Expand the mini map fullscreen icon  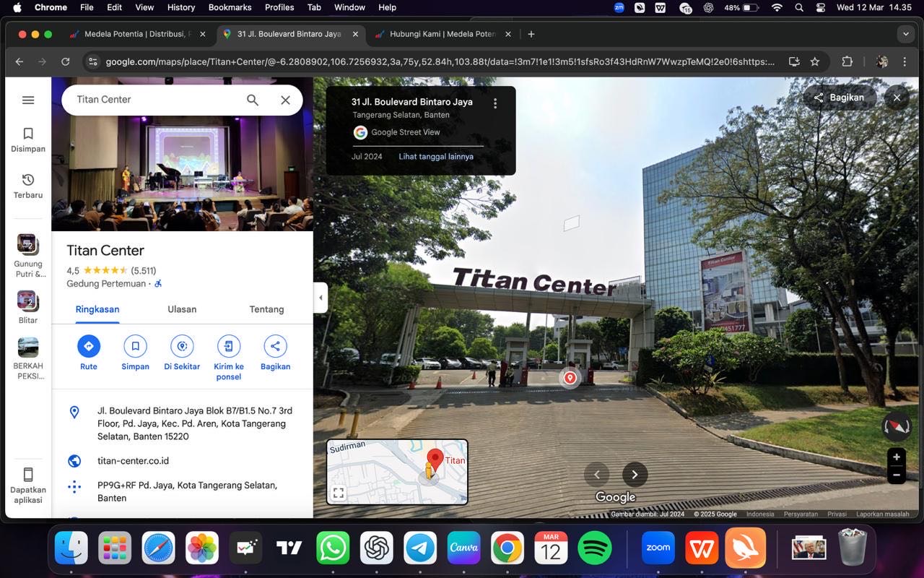click(x=339, y=493)
